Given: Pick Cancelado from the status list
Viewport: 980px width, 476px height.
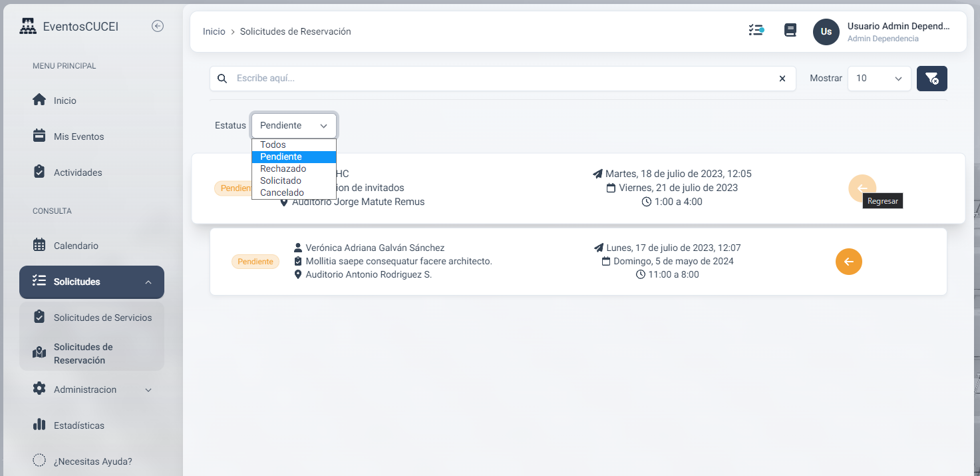Looking at the screenshot, I should [282, 192].
